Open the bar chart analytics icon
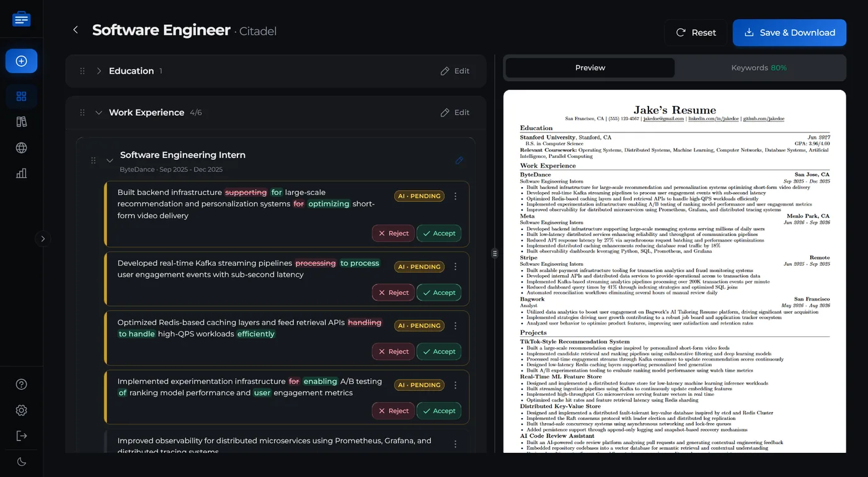Image resolution: width=868 pixels, height=477 pixels. pyautogui.click(x=21, y=173)
